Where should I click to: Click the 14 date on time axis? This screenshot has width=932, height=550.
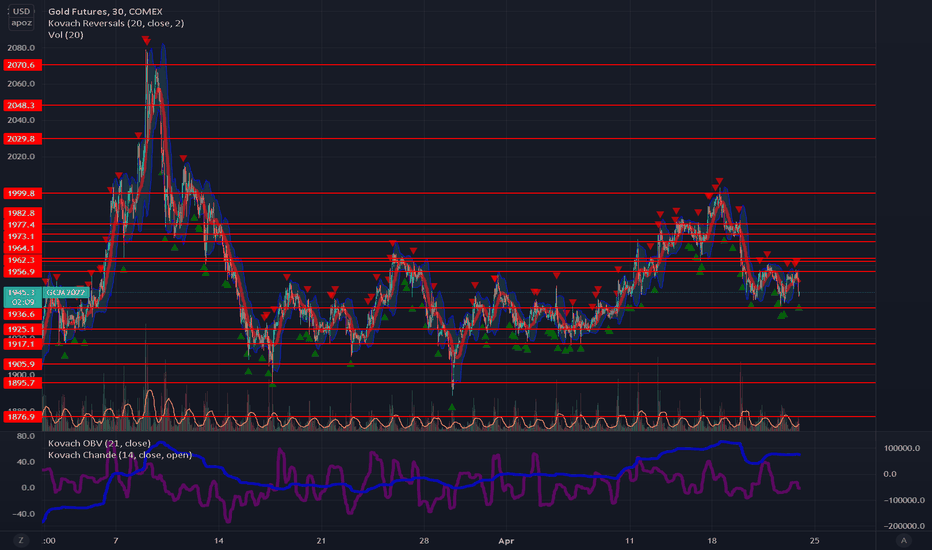click(219, 540)
